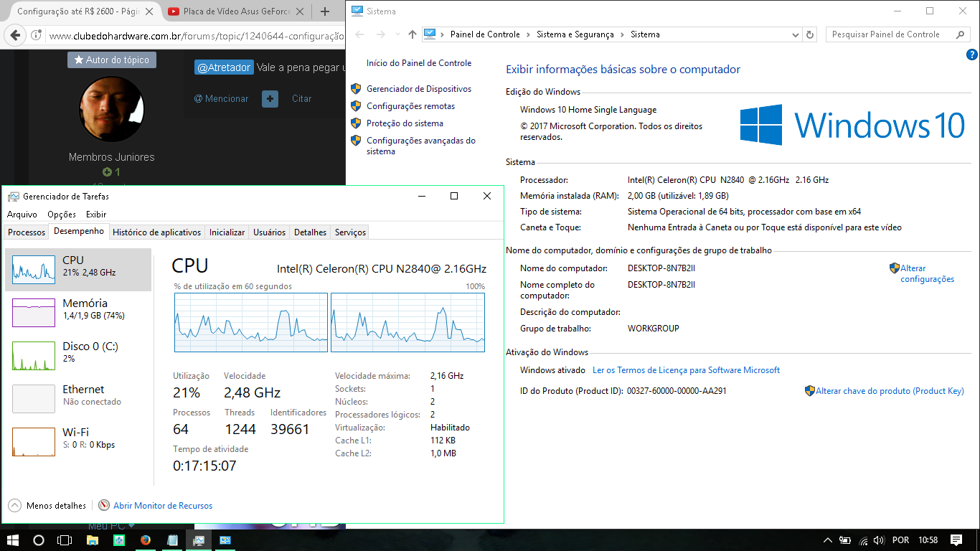This screenshot has height=551, width=980.
Task: Go up one level in Sistema window
Action: (412, 34)
